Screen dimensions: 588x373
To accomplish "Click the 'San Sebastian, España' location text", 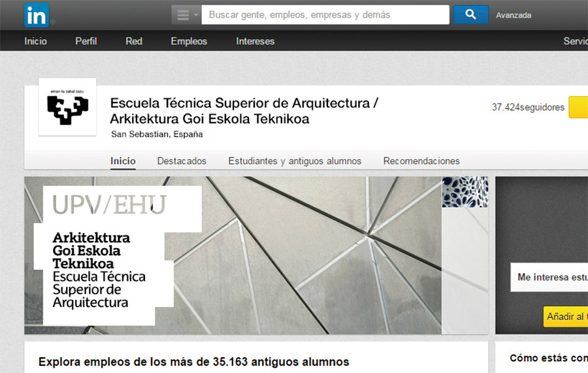I will 157,134.
